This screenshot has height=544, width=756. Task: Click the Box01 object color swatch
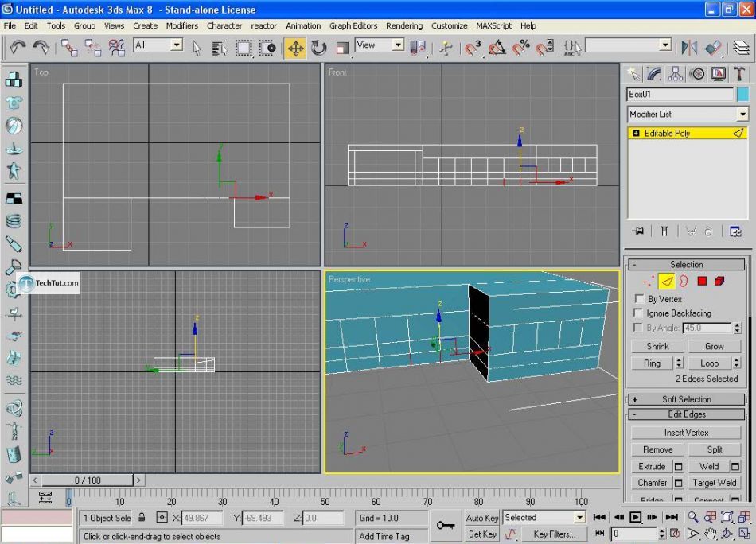(743, 94)
